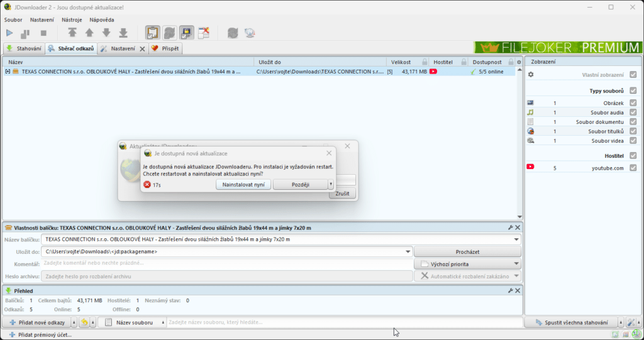Screen dimensions: 644x340
Task: Switch to the Stahování tab
Action: pyautogui.click(x=24, y=48)
